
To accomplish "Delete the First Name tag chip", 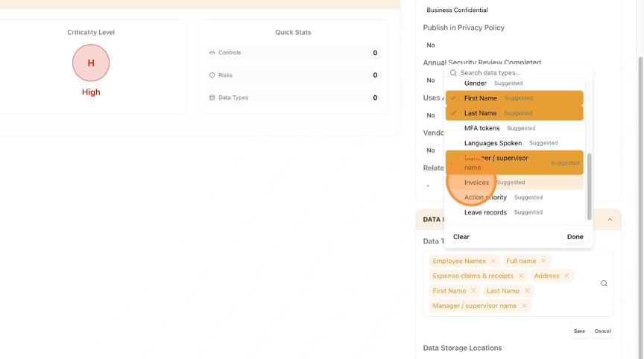I will [x=473, y=291].
